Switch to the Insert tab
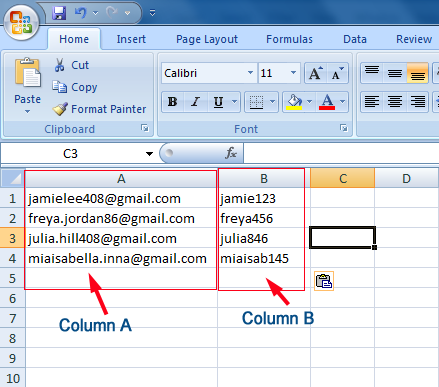439x387 pixels. point(131,39)
